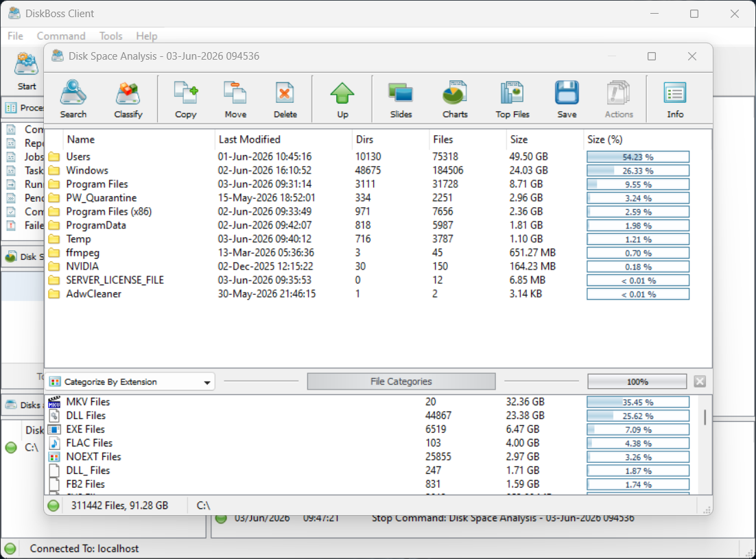Sort by Dirs column header
756x559 pixels.
[x=390, y=140]
